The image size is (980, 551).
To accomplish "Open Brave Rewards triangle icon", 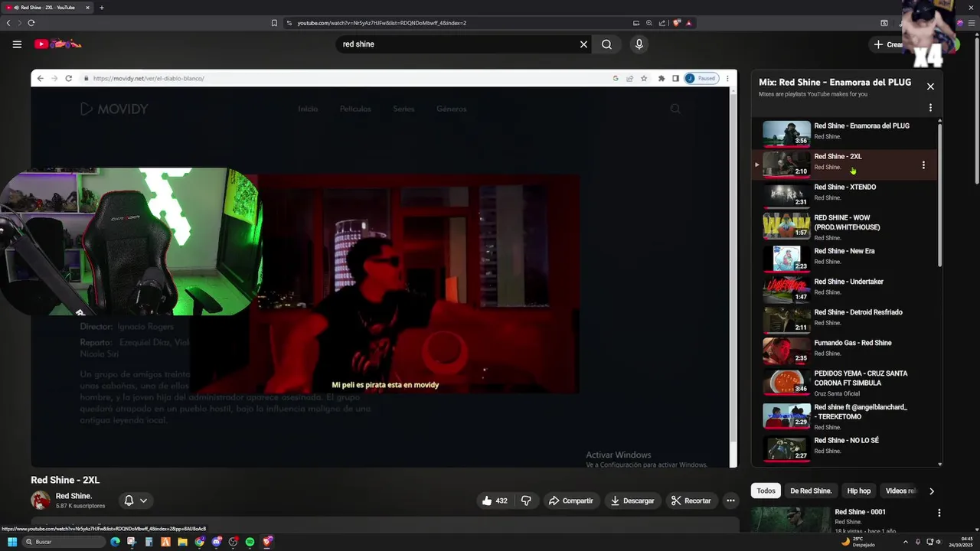I will 688,23.
